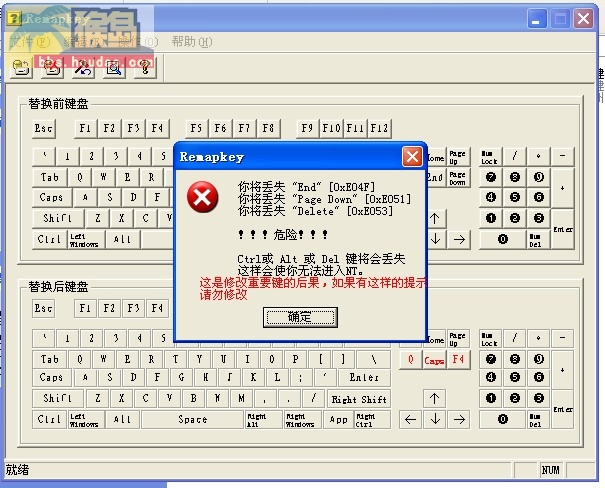Click the F9 key on upper keyboard

307,128
